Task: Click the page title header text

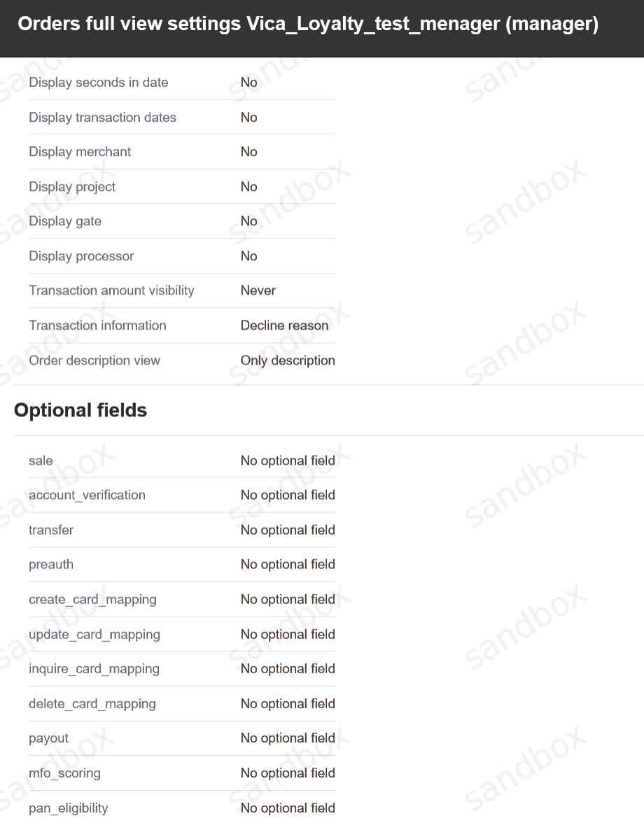Action: (x=308, y=24)
